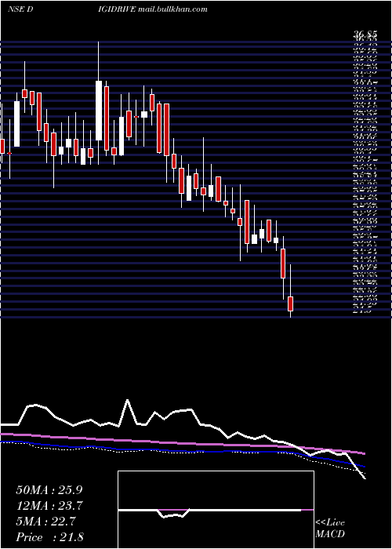Click the IGIDRIVE mail.bullkhan.com title

[153, 9]
